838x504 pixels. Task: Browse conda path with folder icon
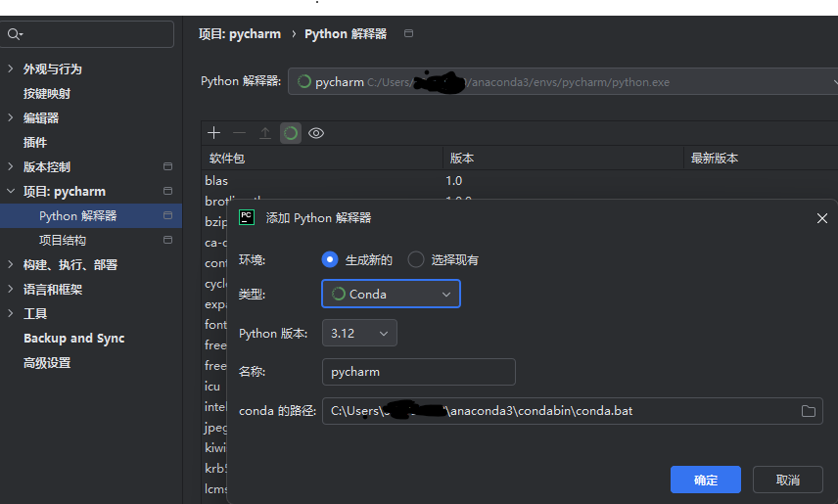(x=808, y=411)
